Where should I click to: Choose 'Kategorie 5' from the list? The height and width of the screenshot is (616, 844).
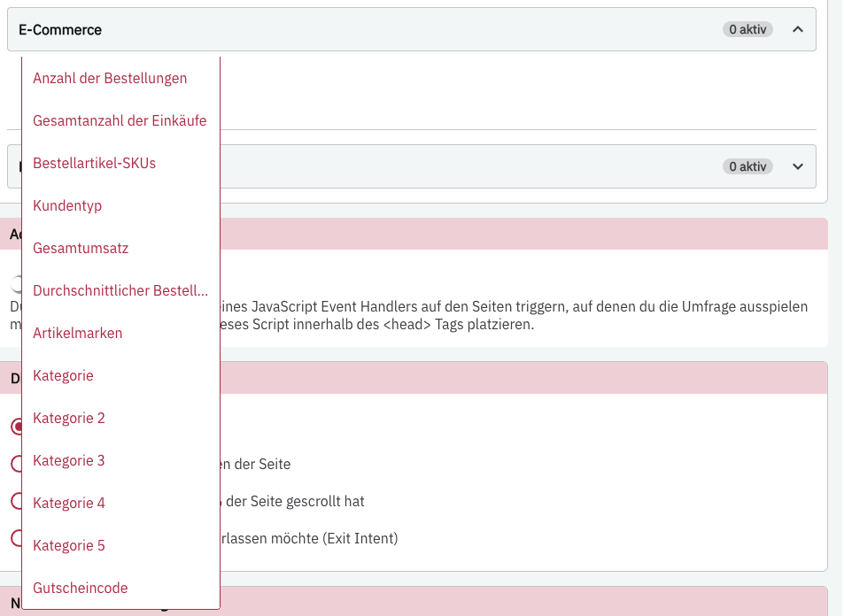(x=69, y=545)
